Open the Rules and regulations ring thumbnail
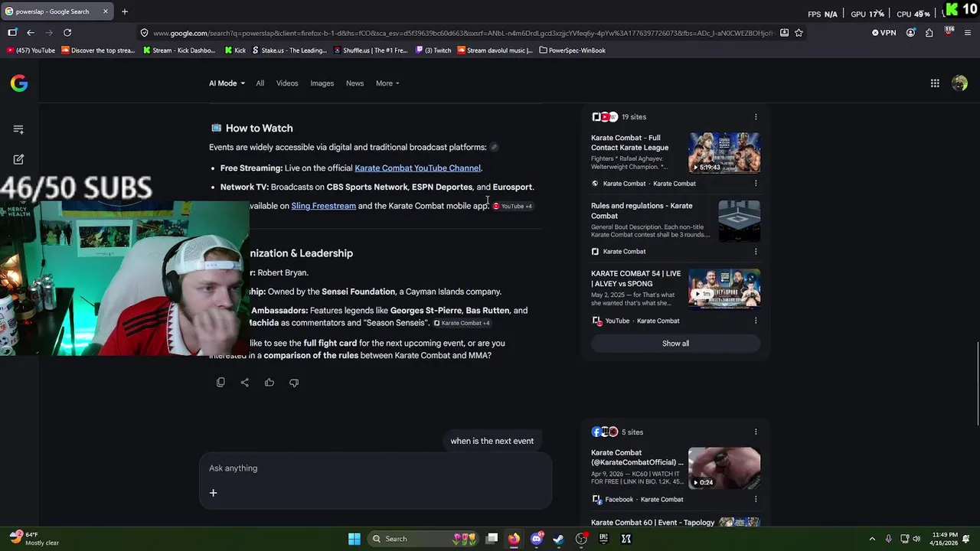This screenshot has height=551, width=980. 740,220
